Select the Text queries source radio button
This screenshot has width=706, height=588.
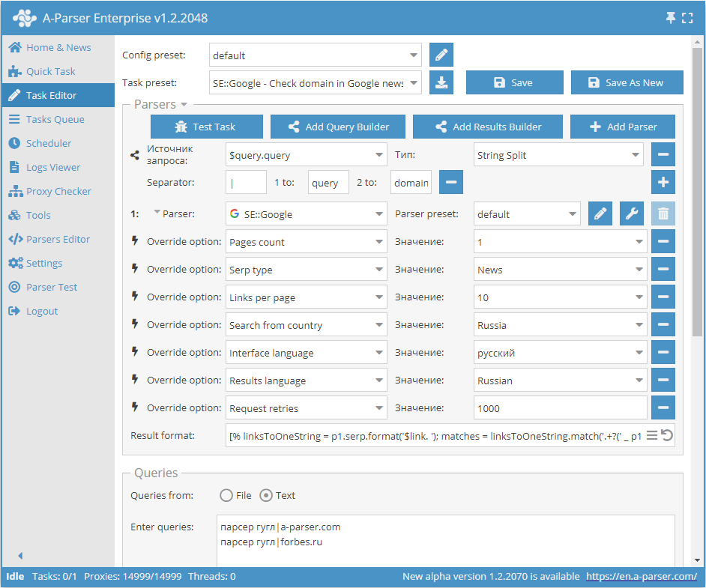(x=266, y=495)
